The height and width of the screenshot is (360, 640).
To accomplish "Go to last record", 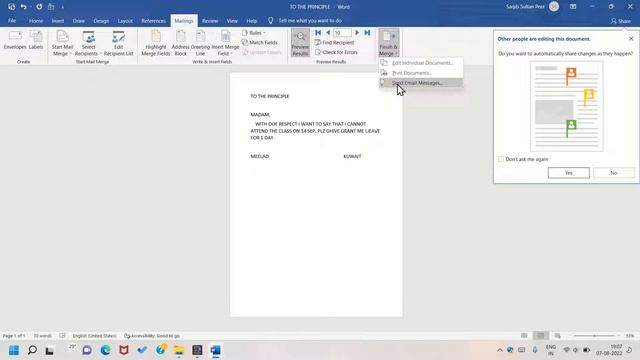I will 367,33.
